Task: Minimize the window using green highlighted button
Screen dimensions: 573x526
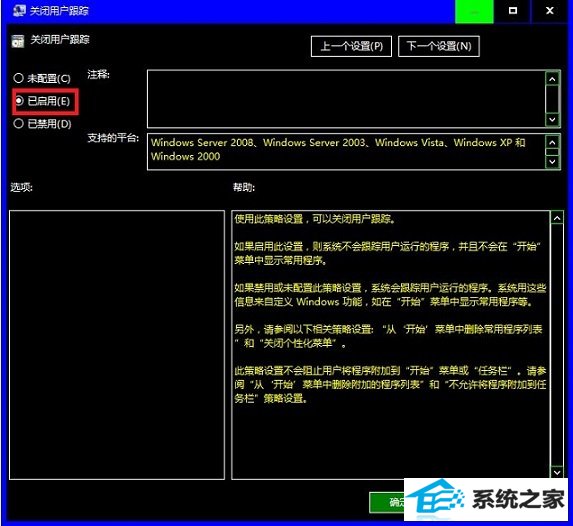Action: [474, 11]
